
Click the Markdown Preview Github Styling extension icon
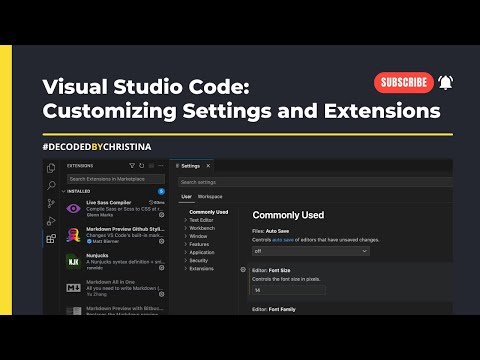[73, 235]
